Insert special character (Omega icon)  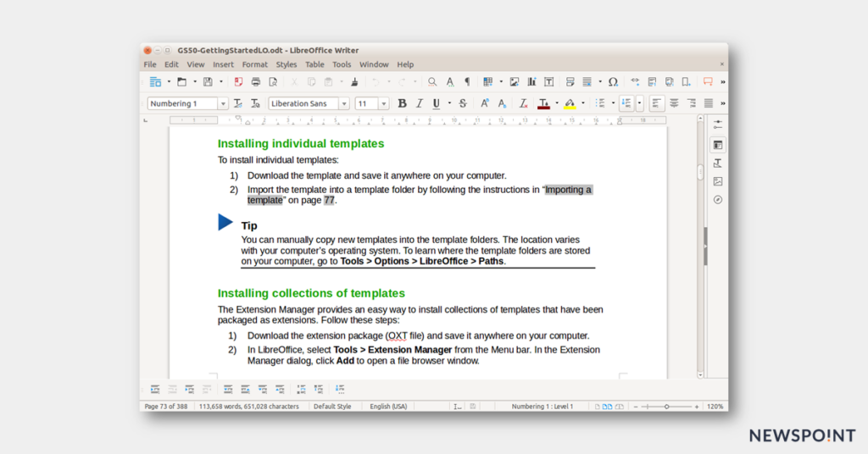613,82
